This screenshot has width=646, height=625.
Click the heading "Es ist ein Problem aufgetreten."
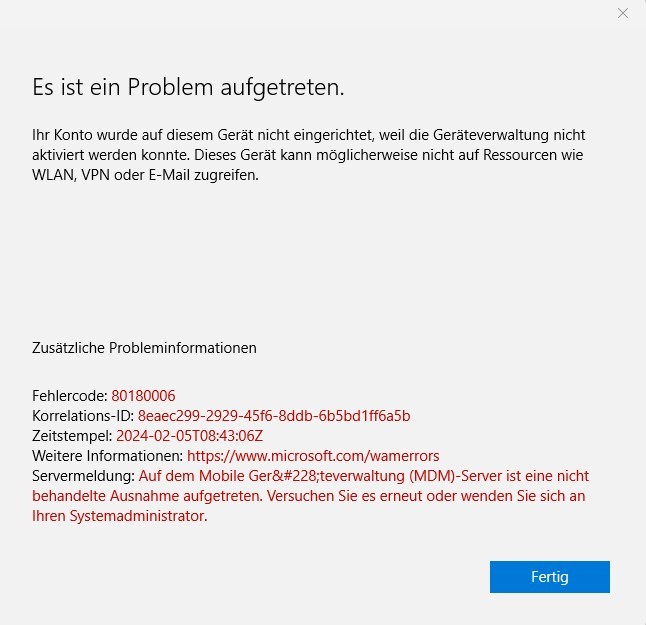188,87
